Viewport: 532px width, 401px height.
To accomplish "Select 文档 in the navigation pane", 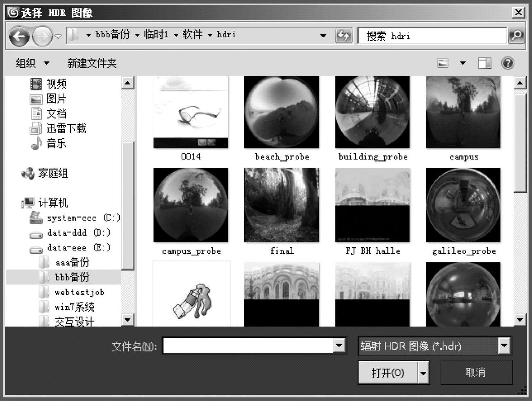I will (x=48, y=114).
